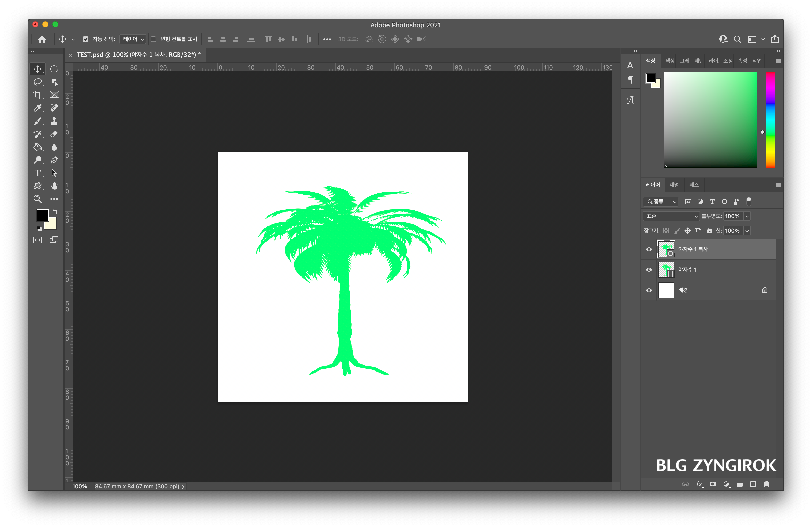Click the add layer mask icon
The image size is (812, 528).
click(x=713, y=484)
